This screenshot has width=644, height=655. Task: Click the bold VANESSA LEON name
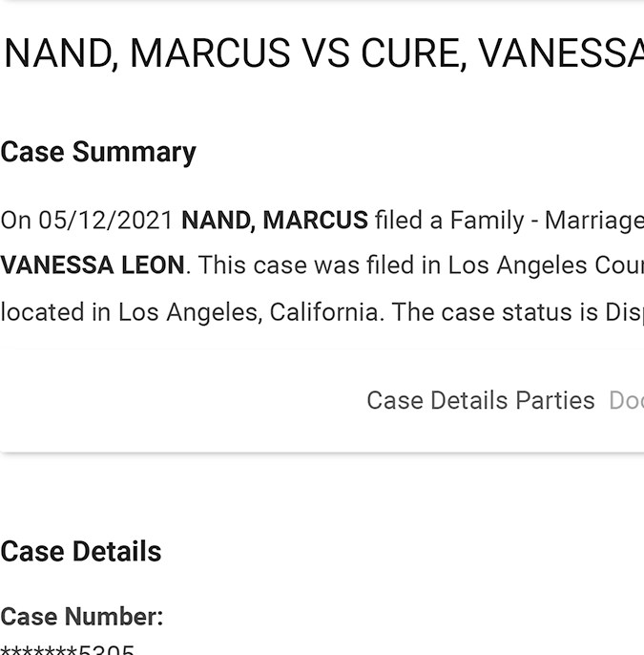click(93, 264)
